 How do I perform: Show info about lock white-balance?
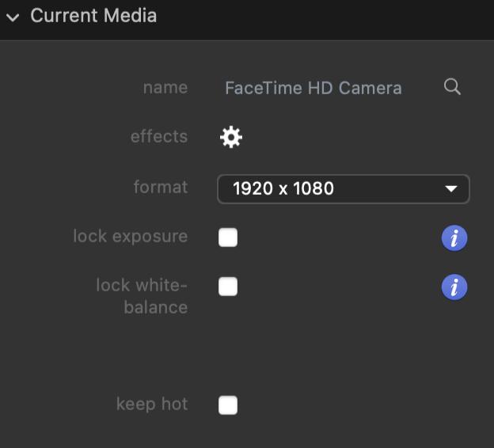[454, 287]
